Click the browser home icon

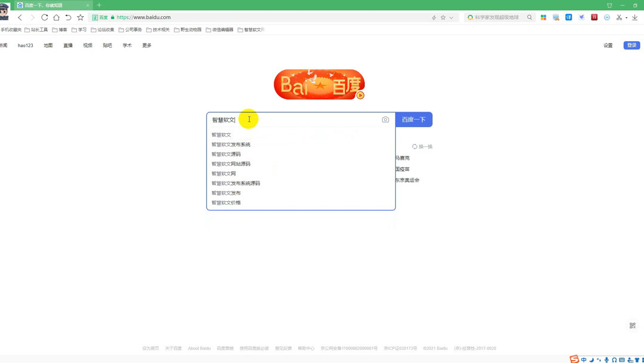(x=56, y=17)
